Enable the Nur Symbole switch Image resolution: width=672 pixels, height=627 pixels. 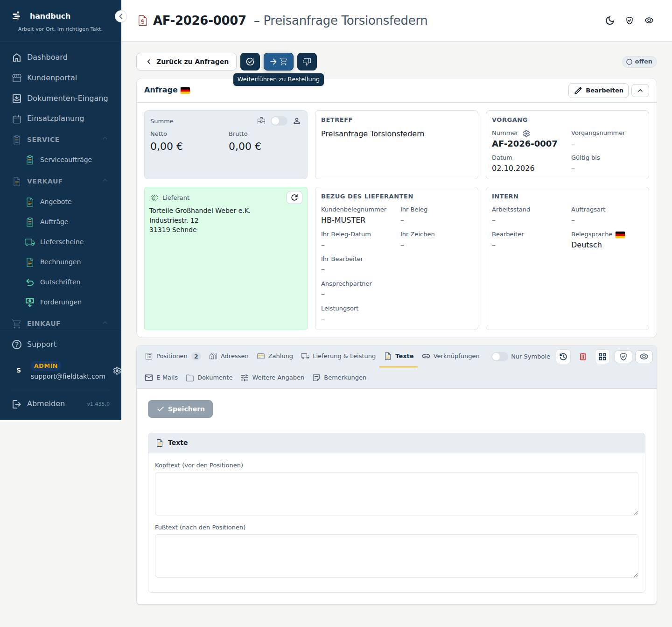click(x=499, y=357)
